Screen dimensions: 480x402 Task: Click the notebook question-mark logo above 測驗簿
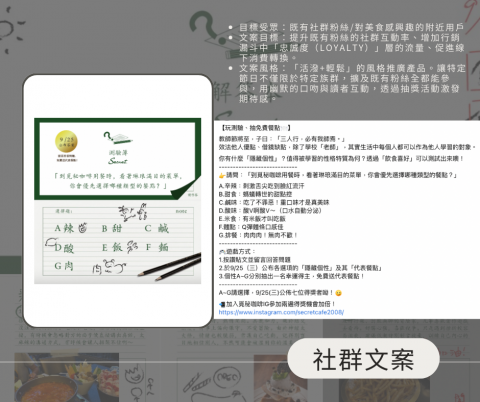click(117, 138)
